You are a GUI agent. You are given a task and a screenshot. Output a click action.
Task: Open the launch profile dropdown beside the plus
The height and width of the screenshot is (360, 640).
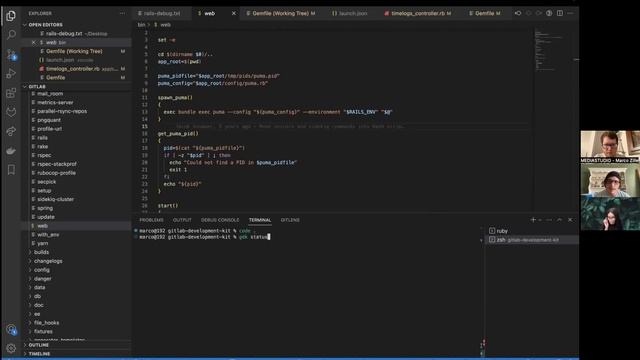point(540,220)
